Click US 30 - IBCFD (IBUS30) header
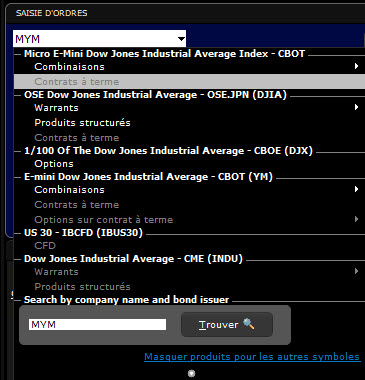Image resolution: width=365 pixels, height=380 pixels. [83, 233]
